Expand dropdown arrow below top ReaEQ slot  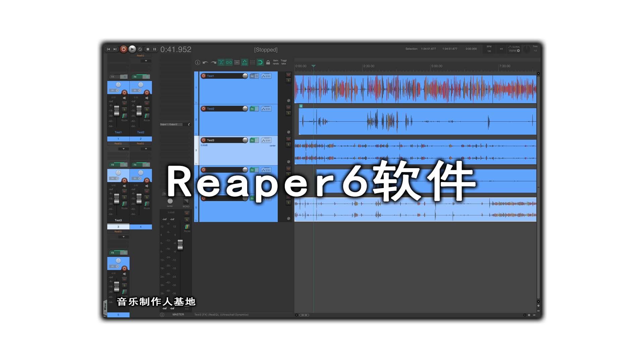146,61
